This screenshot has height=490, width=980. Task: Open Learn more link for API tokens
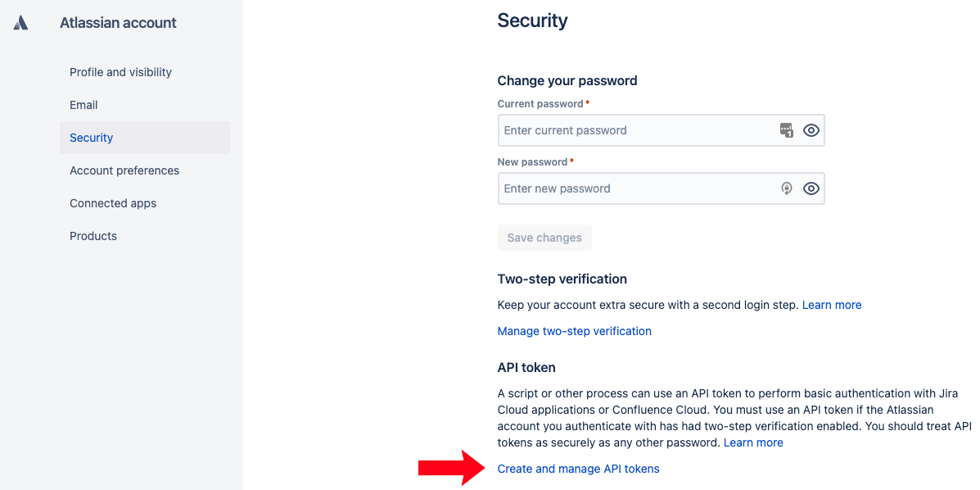(x=753, y=442)
